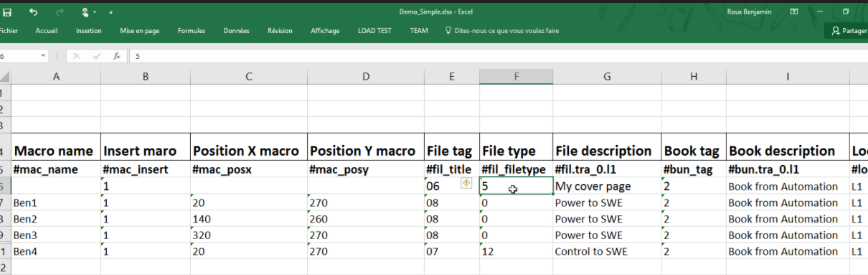868x275 pixels.
Task: Redo with the quick access arrow
Action: [x=59, y=12]
